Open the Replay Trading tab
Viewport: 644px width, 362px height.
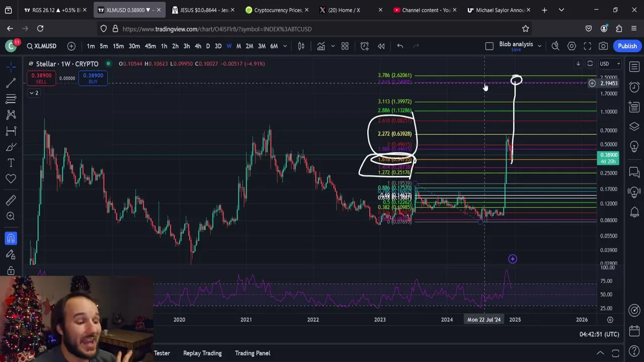pyautogui.click(x=202, y=353)
